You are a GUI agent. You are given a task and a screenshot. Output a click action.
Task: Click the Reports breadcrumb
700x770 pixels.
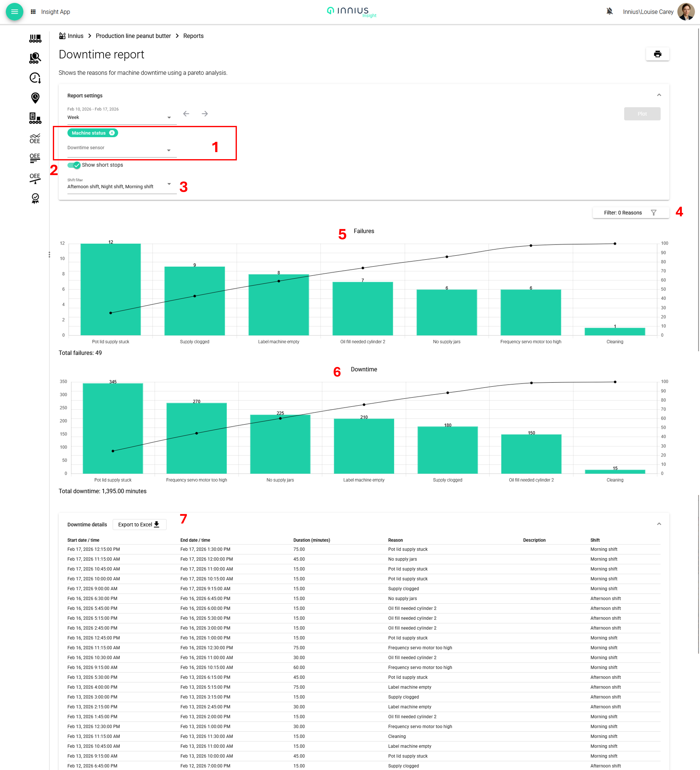coord(193,36)
